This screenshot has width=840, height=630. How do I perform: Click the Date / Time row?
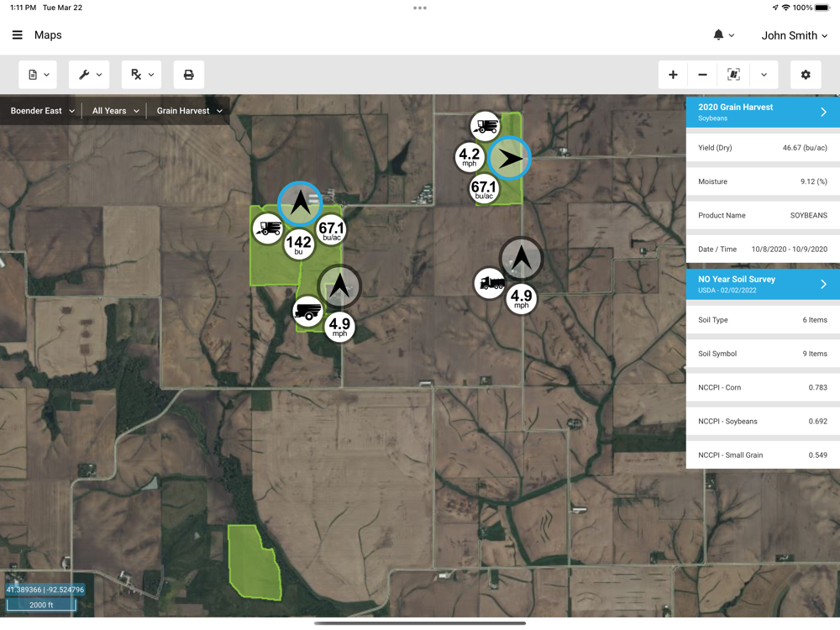pyautogui.click(x=763, y=249)
